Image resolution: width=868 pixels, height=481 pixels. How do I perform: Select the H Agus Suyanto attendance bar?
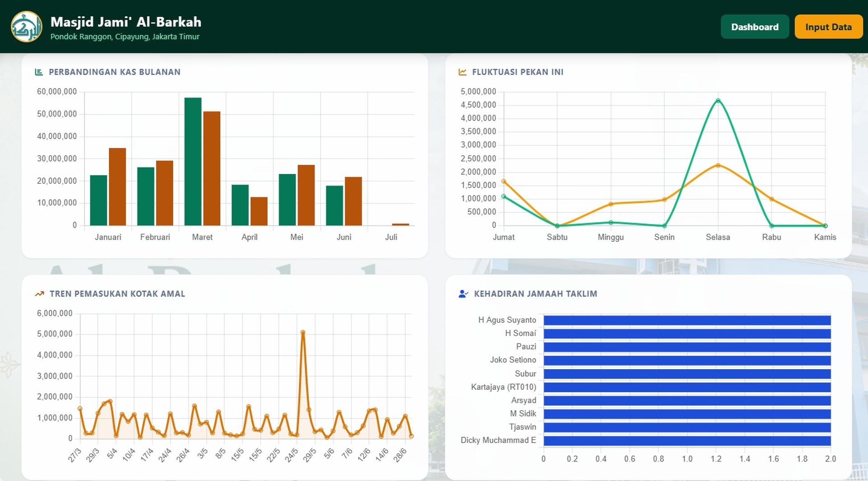coord(687,320)
